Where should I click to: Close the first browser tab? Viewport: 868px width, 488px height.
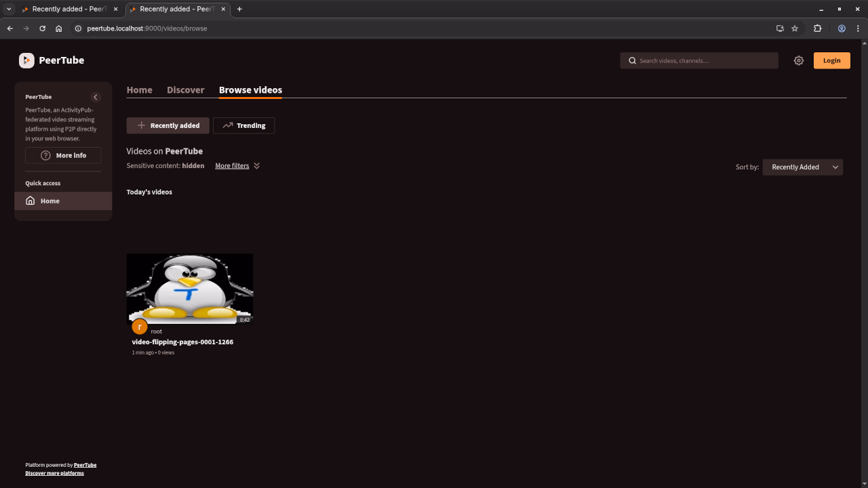pyautogui.click(x=115, y=9)
